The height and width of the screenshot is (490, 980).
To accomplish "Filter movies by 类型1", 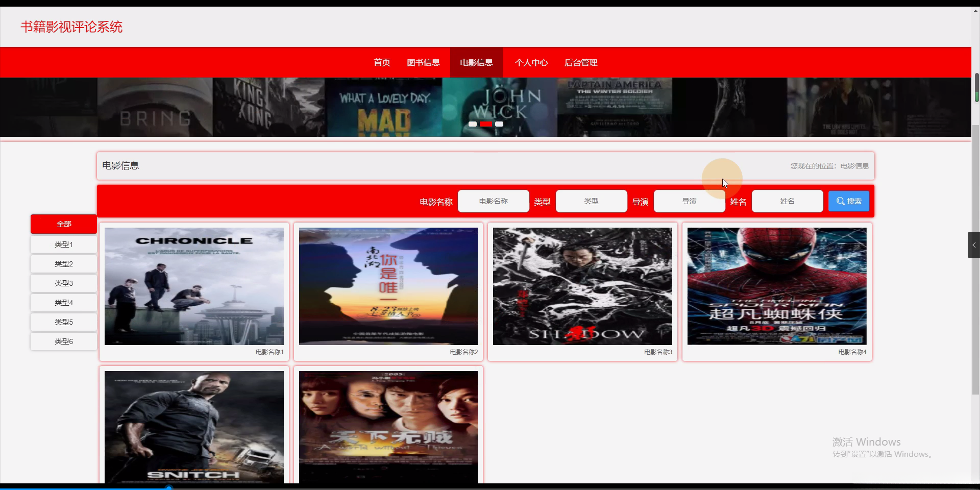I will pyautogui.click(x=64, y=244).
